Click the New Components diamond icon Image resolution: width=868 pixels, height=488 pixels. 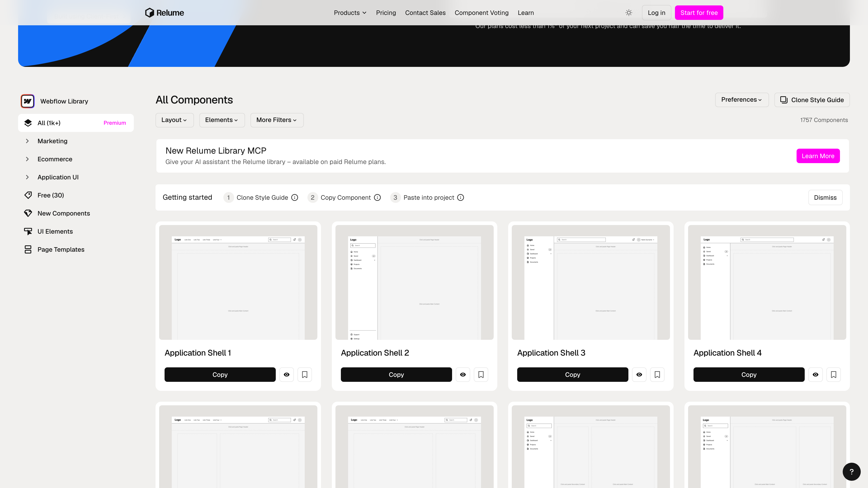point(28,213)
